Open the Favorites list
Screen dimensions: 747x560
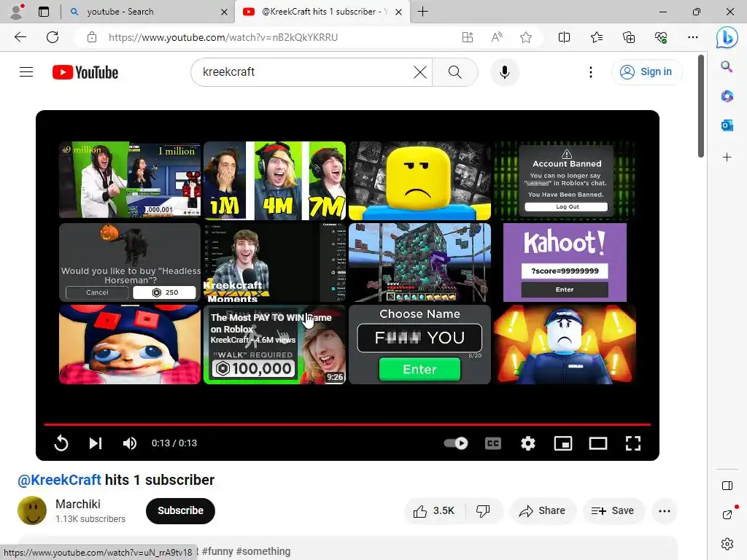pos(597,37)
